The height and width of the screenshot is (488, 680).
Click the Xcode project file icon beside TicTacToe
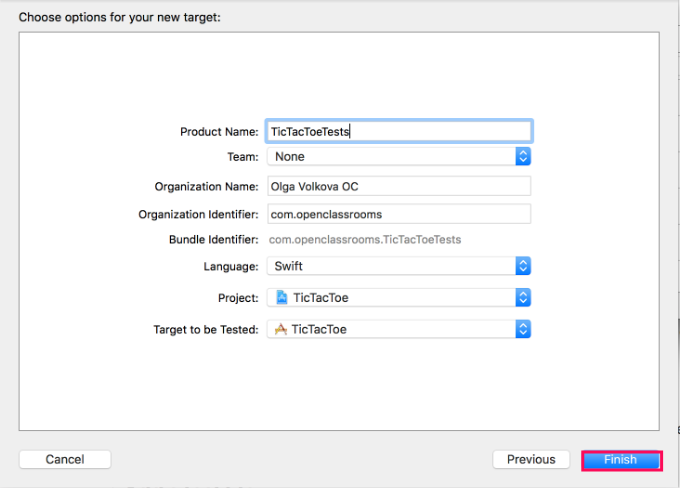click(282, 298)
